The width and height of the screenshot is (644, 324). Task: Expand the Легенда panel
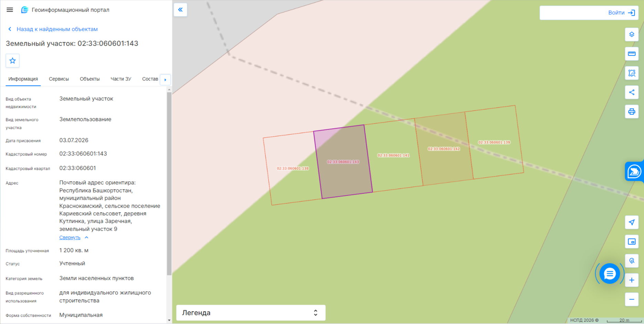tap(251, 313)
